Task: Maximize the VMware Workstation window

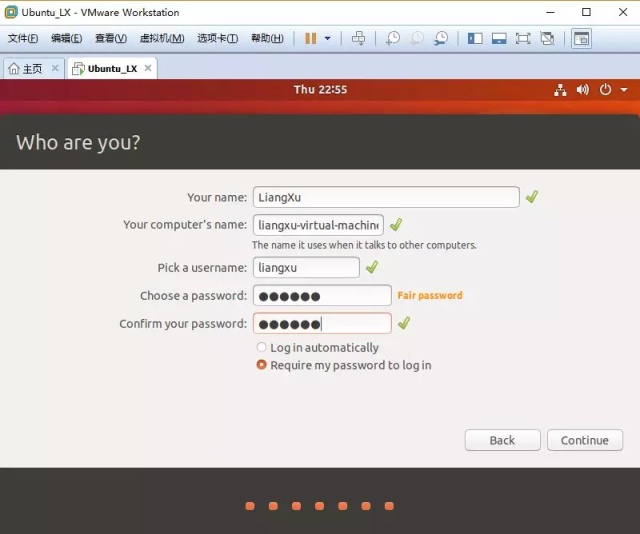Action: coord(586,12)
